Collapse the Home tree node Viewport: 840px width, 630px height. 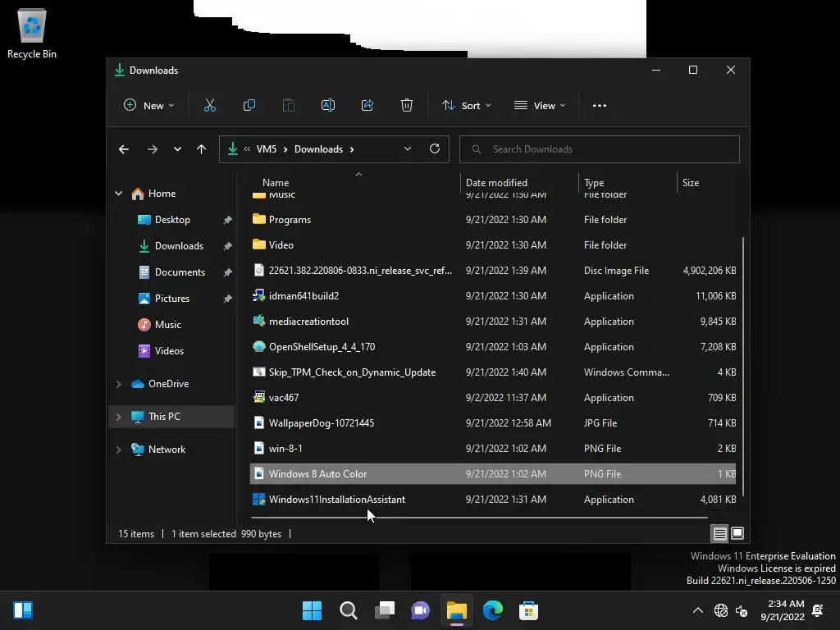tap(118, 194)
